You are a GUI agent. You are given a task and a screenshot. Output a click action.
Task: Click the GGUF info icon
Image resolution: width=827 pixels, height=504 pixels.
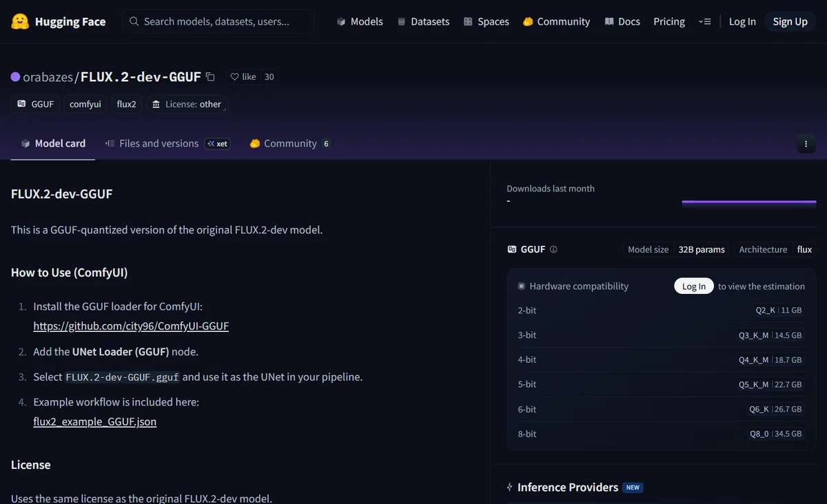(x=553, y=249)
